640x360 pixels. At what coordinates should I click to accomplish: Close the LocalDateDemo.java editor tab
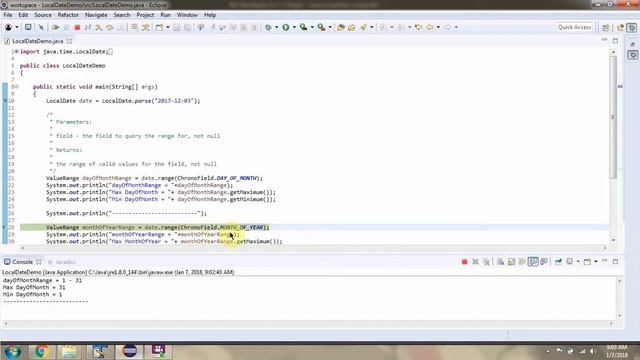[x=69, y=41]
